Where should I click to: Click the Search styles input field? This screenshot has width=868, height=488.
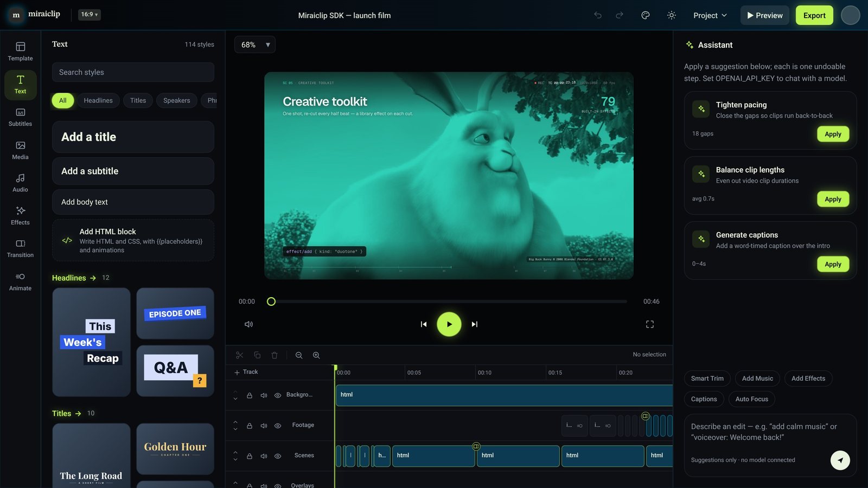point(133,72)
